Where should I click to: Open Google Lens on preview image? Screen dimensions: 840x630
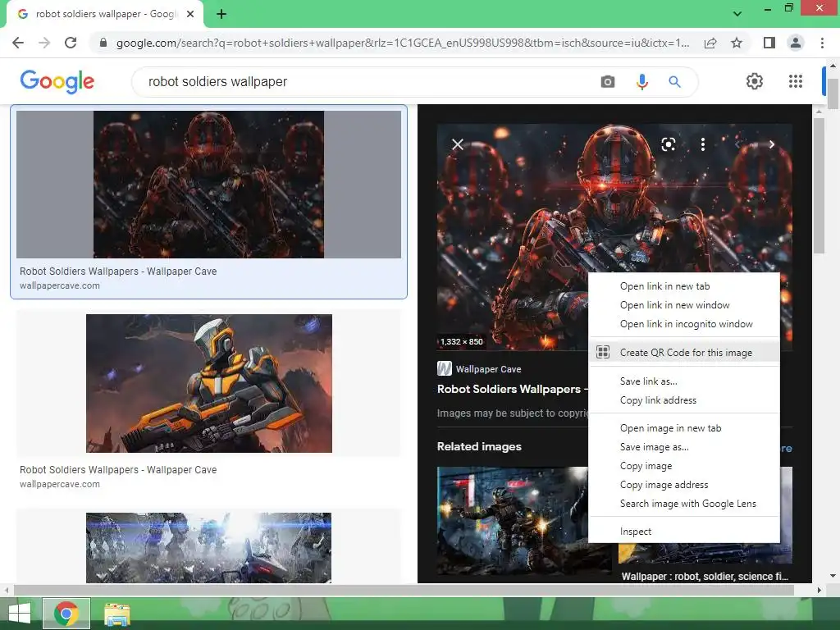click(x=668, y=144)
